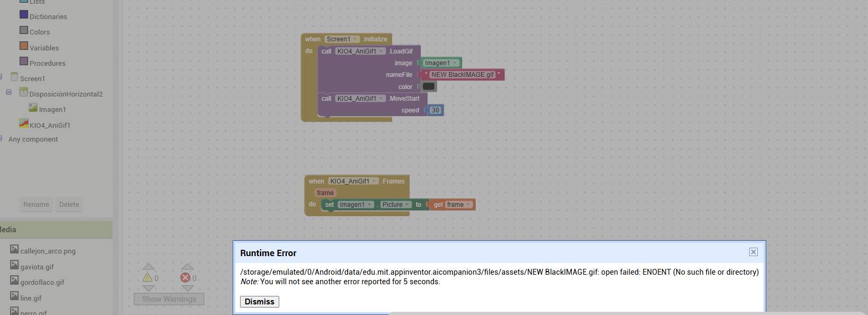The image size is (868, 315).
Task: Click the speed number field showing 30
Action: 435,110
